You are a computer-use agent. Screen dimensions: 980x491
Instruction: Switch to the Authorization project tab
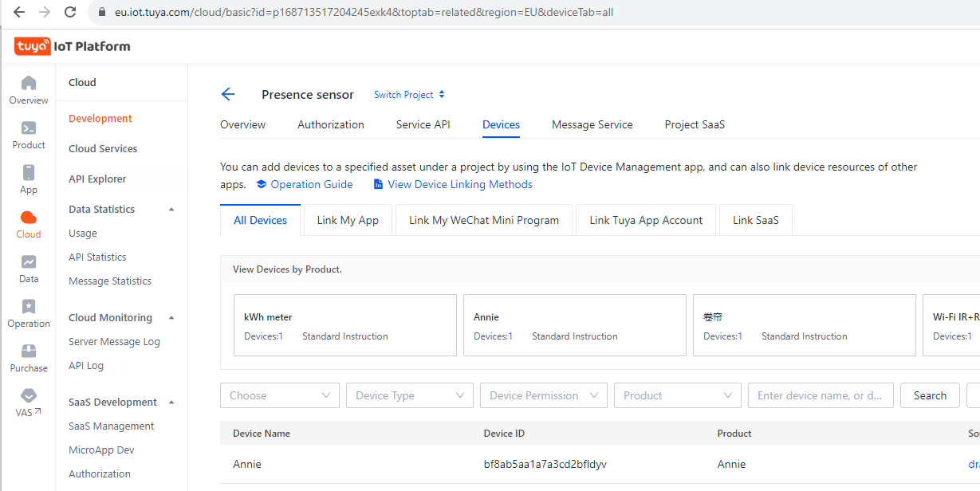(331, 124)
